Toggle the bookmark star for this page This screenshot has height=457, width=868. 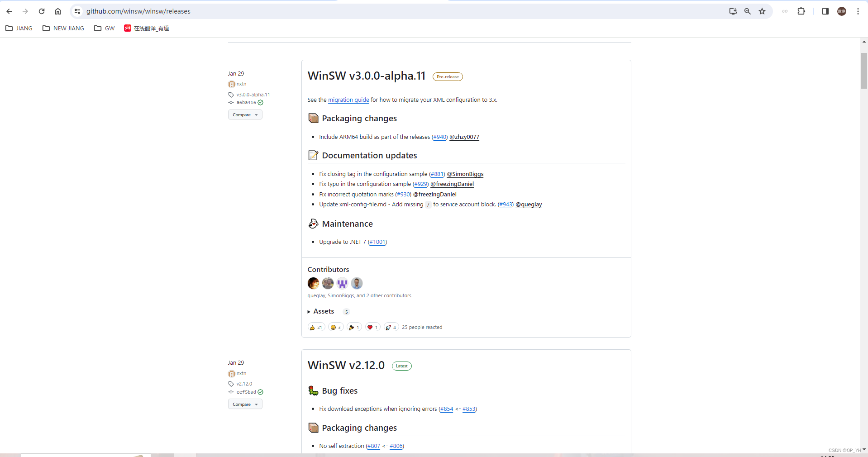pyautogui.click(x=762, y=11)
